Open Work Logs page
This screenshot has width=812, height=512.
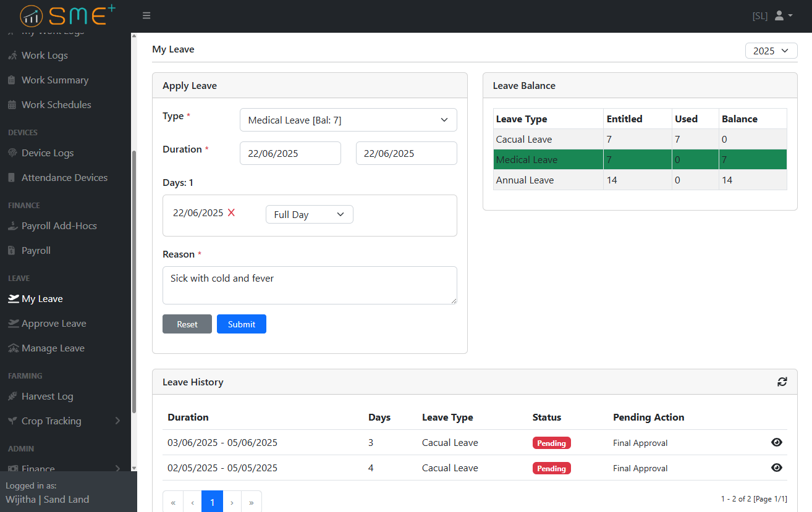[x=44, y=55]
